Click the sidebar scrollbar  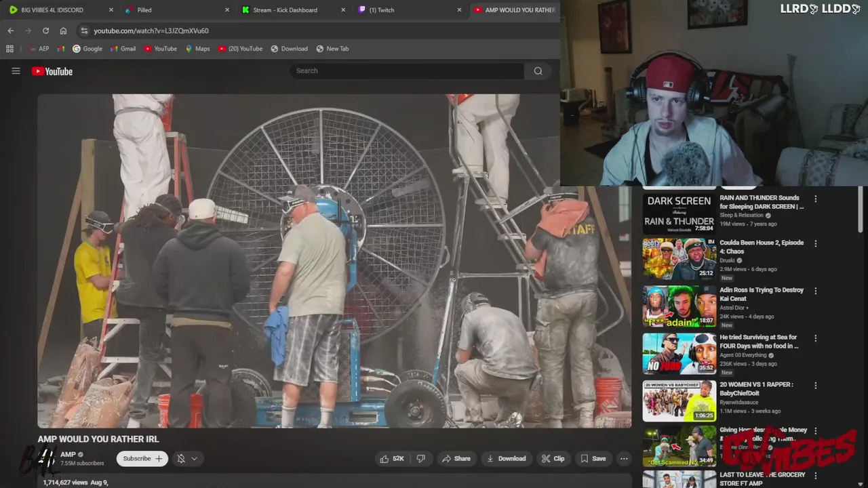(x=861, y=210)
